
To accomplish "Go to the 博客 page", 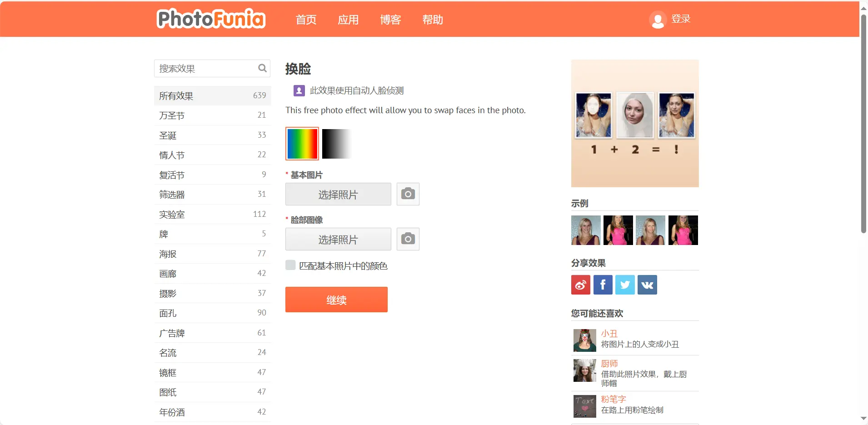I will point(390,20).
